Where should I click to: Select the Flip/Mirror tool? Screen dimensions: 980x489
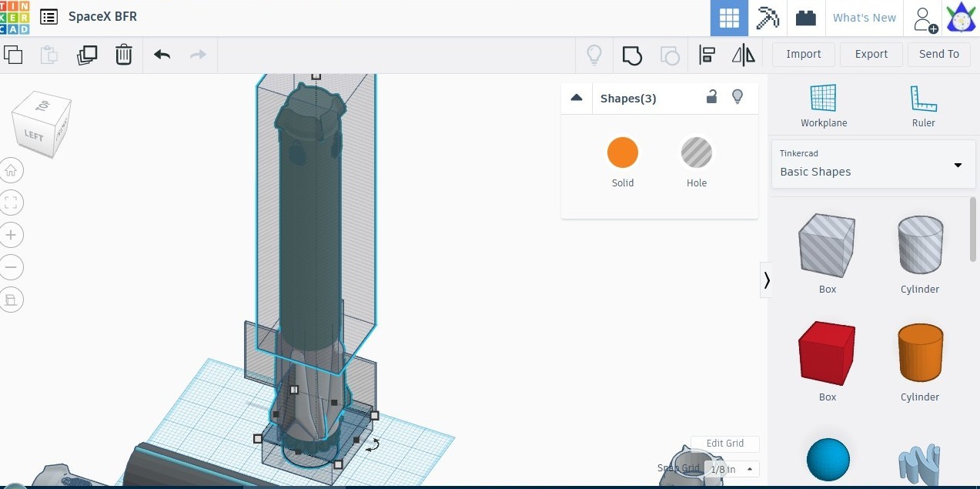742,55
